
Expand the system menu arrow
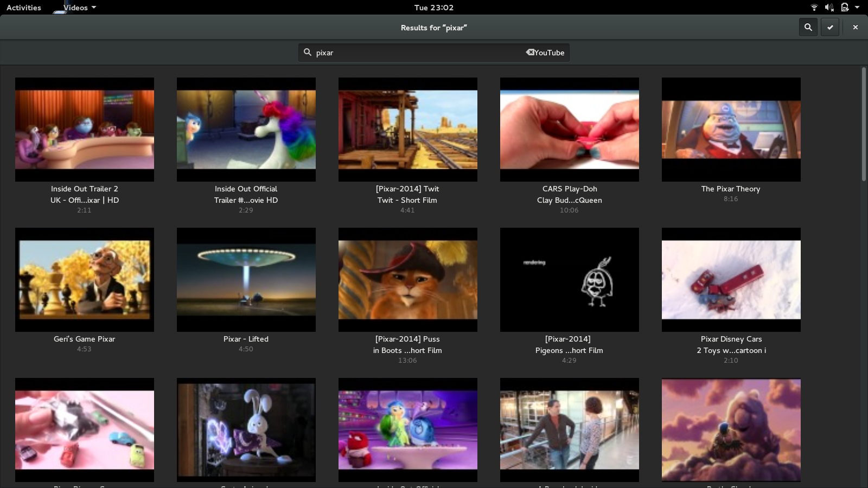(857, 8)
